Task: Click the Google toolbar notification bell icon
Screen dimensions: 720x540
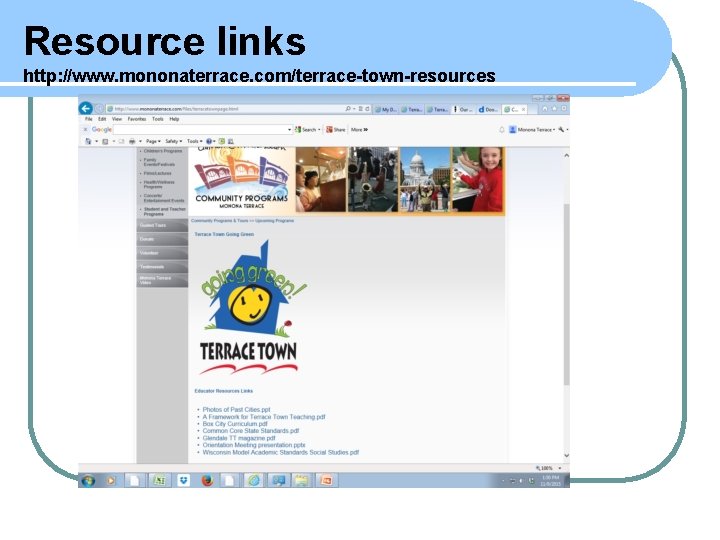Action: pos(501,129)
